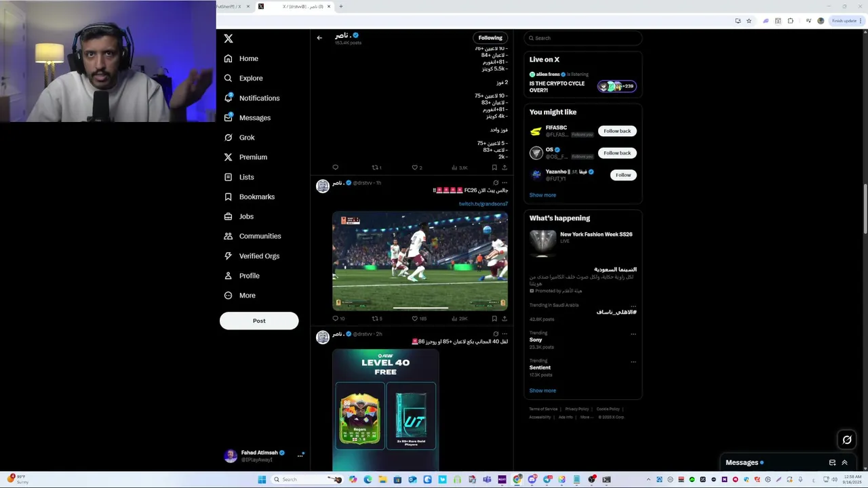Open Premium in the sidebar
Screen dimensions: 868x488
click(245, 157)
